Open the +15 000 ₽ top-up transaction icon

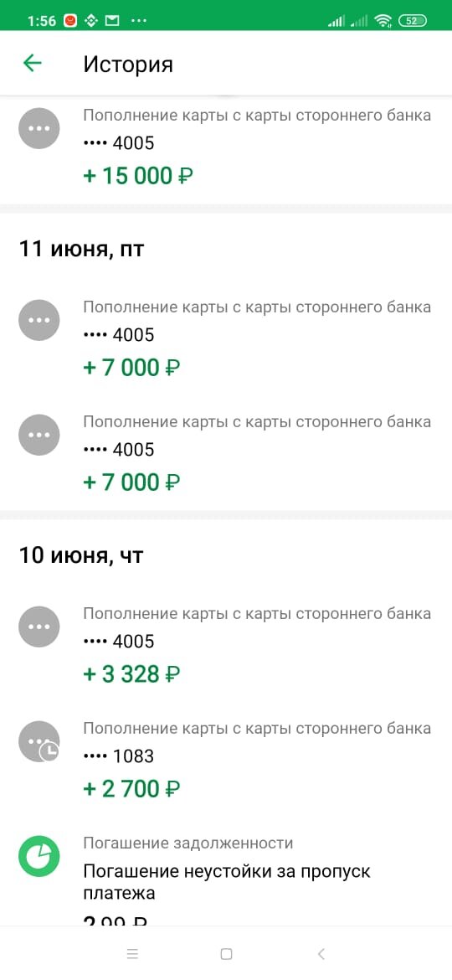tap(39, 128)
